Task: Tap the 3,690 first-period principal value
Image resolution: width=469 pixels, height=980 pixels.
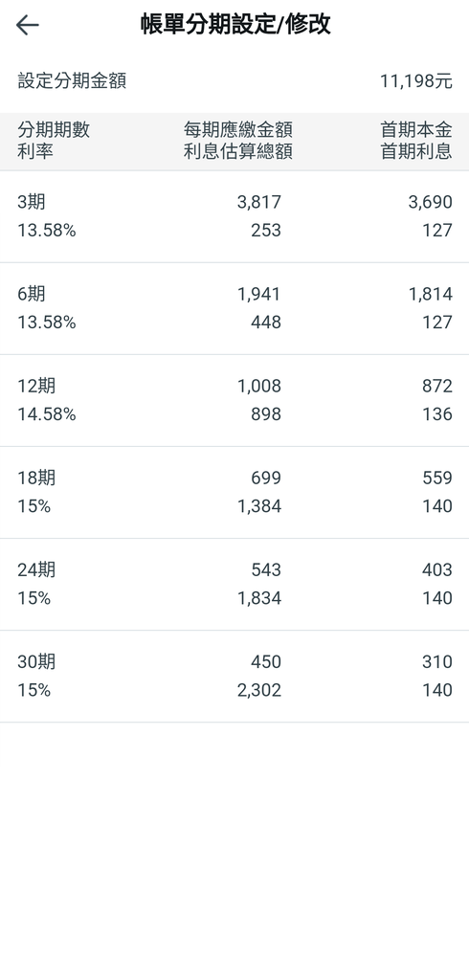Action: click(x=430, y=203)
